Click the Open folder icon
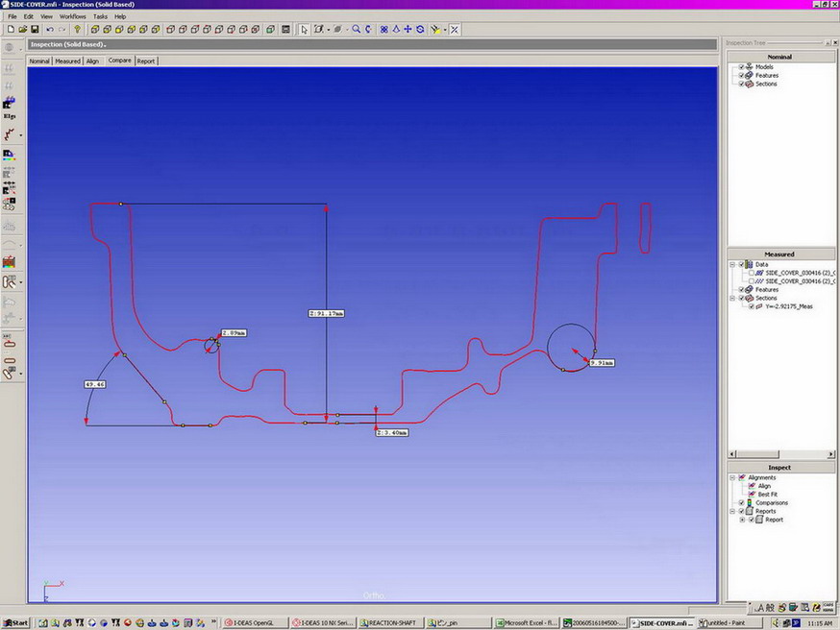The width and height of the screenshot is (840, 630). point(22,30)
